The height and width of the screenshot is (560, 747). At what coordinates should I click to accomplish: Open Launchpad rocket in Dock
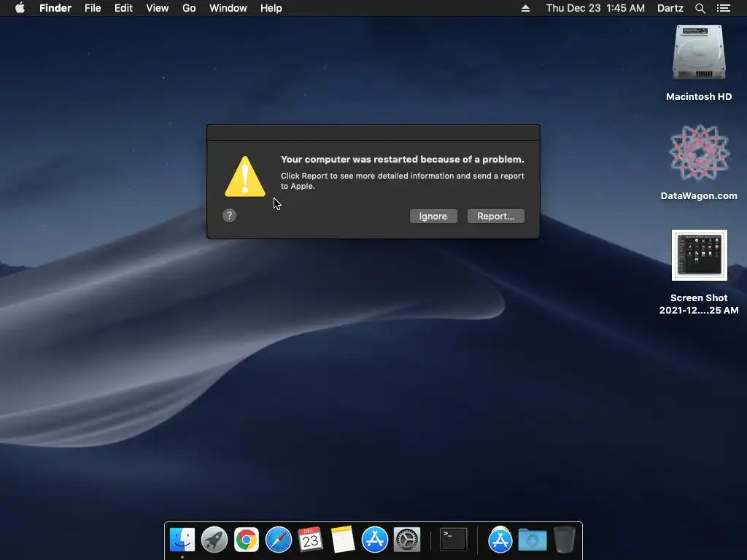[214, 540]
